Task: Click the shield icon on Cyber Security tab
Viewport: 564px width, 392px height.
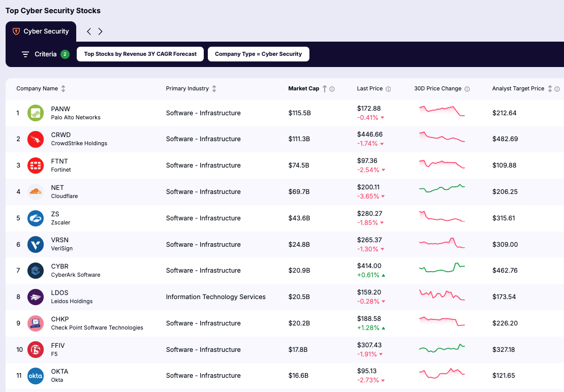Action: tap(16, 31)
